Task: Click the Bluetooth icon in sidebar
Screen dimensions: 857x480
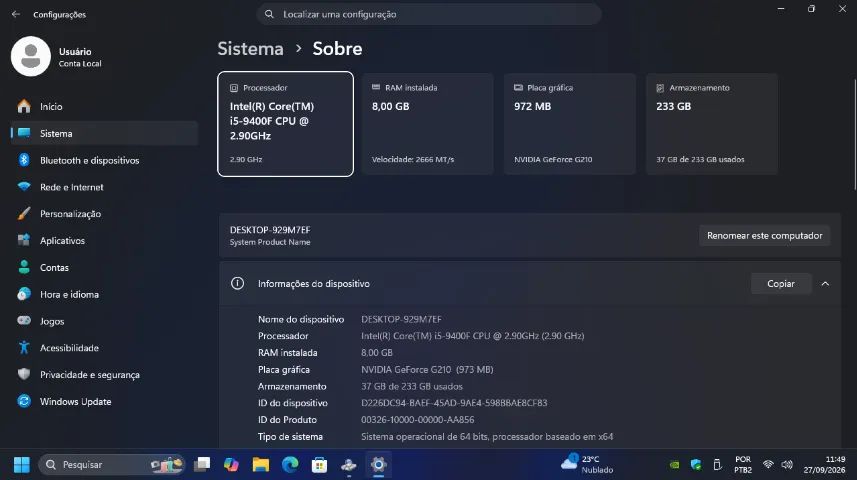Action: point(24,160)
